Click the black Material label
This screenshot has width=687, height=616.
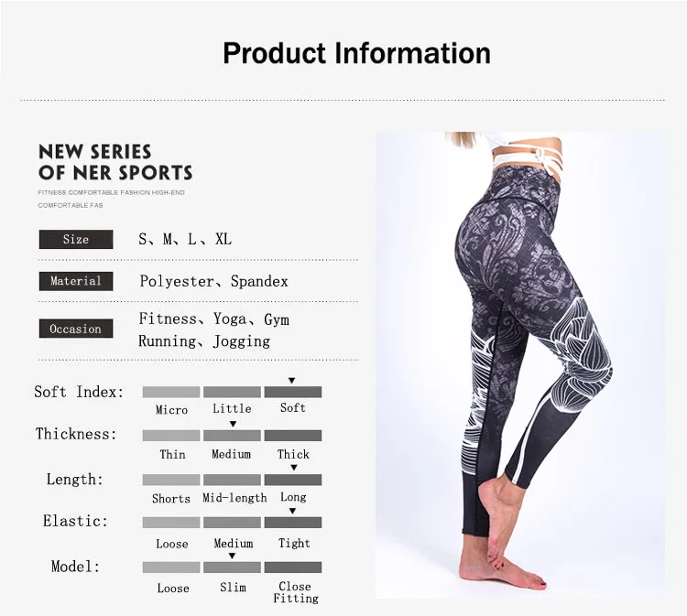(x=76, y=281)
